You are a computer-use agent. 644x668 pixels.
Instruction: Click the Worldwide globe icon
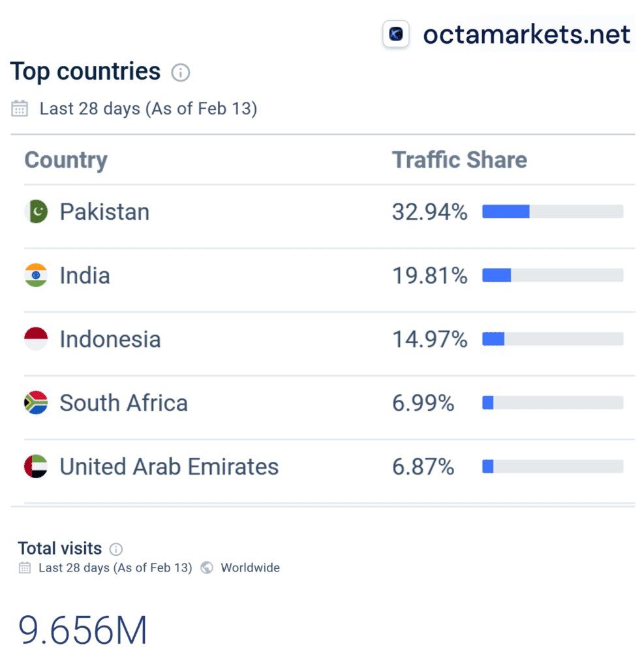coord(207,568)
